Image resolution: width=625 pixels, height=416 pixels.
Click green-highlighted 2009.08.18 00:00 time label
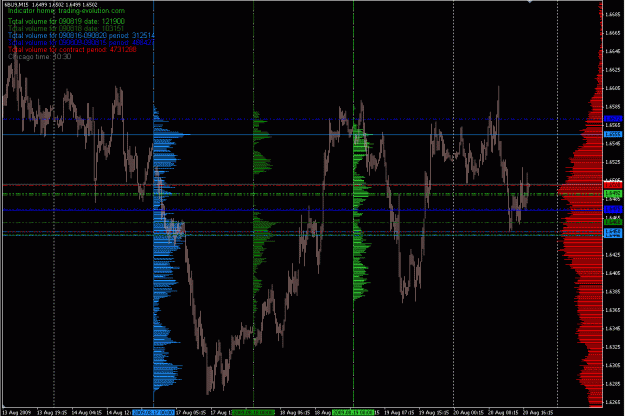tap(254, 412)
